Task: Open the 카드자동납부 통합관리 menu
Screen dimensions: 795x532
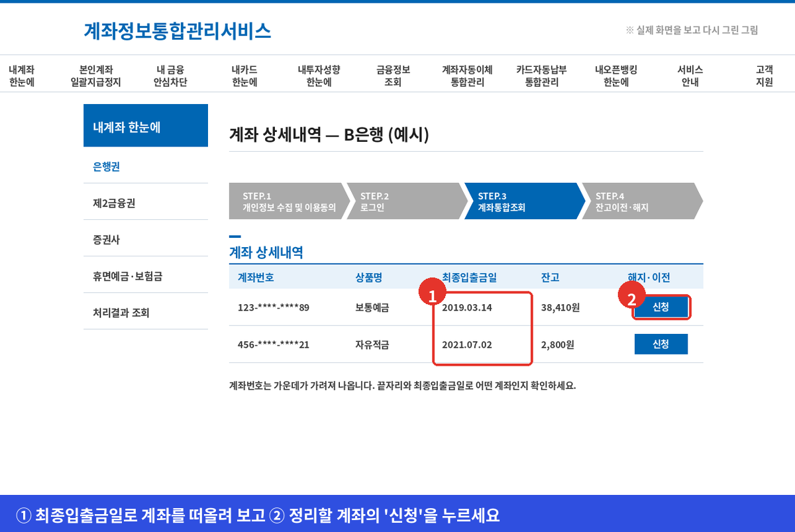Action: (x=541, y=76)
